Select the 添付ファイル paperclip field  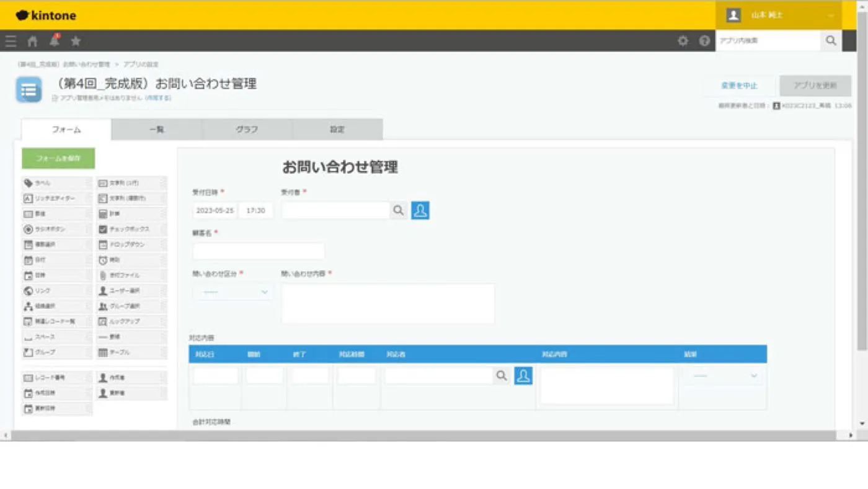[131, 275]
